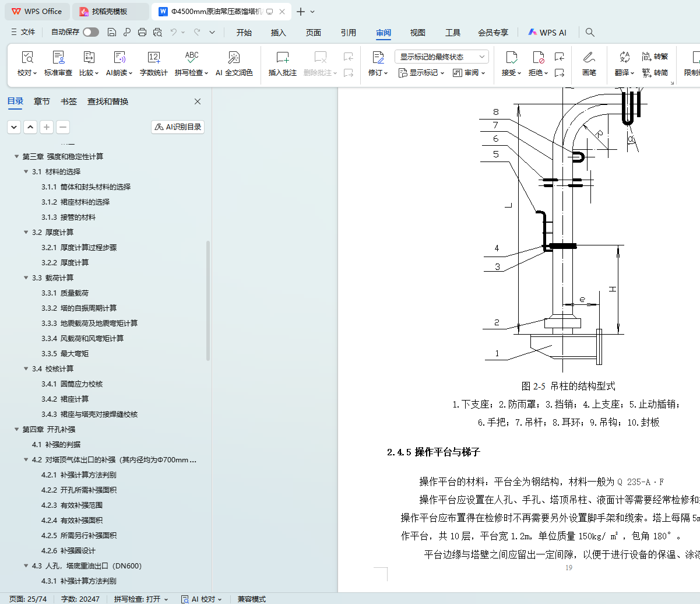Toggle the 自动保存 autosave switch
Viewport: 700px width, 604px height.
91,33
